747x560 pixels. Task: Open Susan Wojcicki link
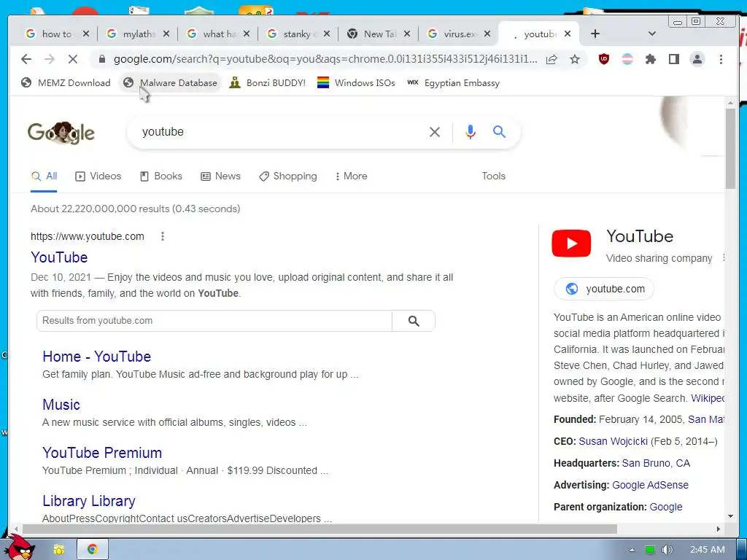(x=613, y=441)
